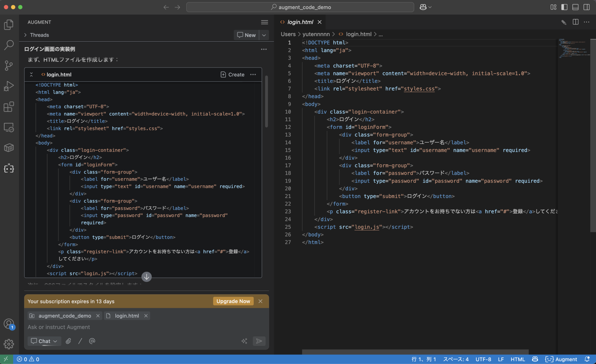The height and width of the screenshot is (364, 596).
Task: Remove the login.html context chip
Action: (x=146, y=315)
